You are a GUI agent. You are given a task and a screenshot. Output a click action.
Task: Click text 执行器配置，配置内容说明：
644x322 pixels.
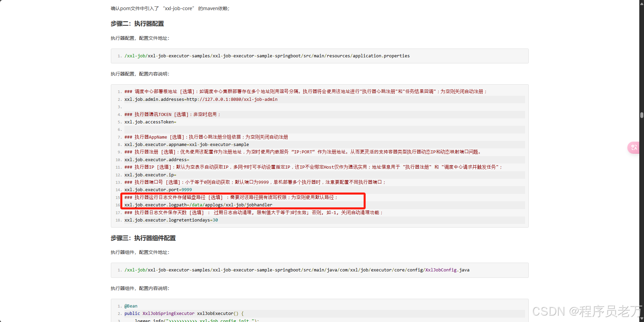point(140,74)
